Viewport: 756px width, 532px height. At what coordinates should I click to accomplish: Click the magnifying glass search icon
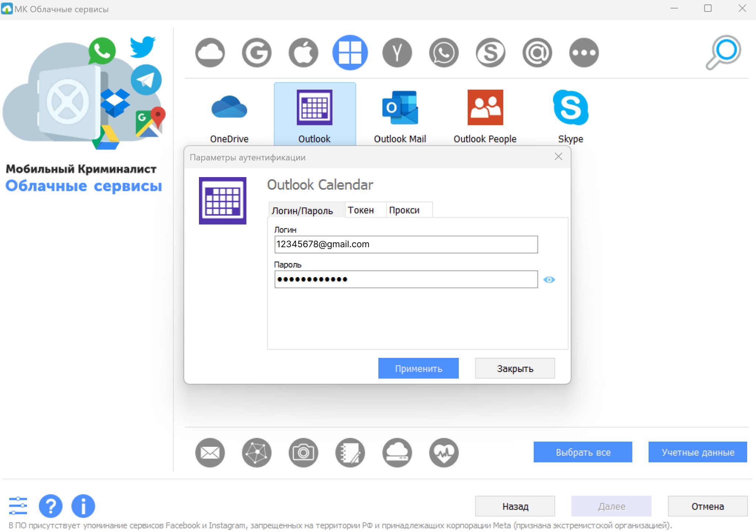point(723,52)
